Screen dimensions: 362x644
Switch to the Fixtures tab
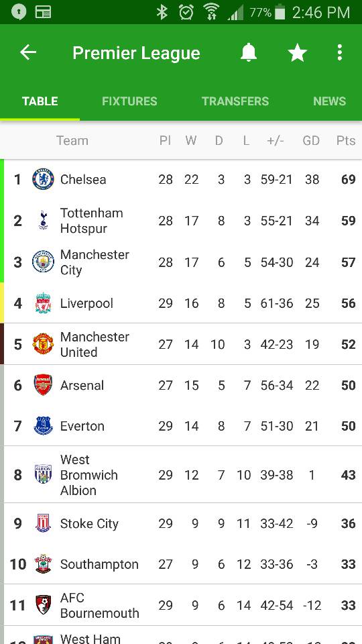(129, 101)
